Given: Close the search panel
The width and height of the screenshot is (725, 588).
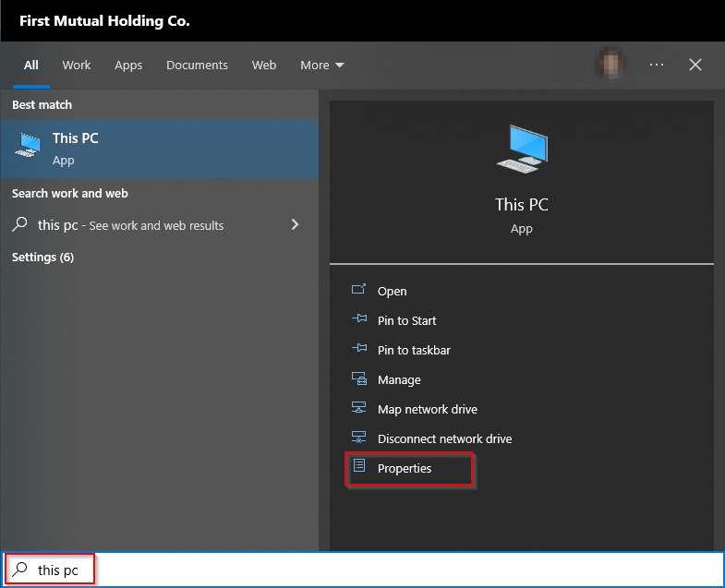Looking at the screenshot, I should coord(695,65).
